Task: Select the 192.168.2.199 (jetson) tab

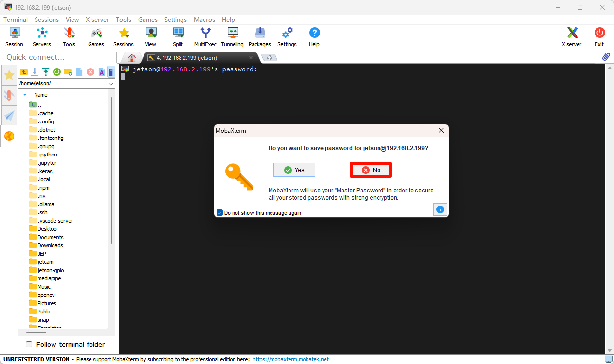Action: point(200,58)
